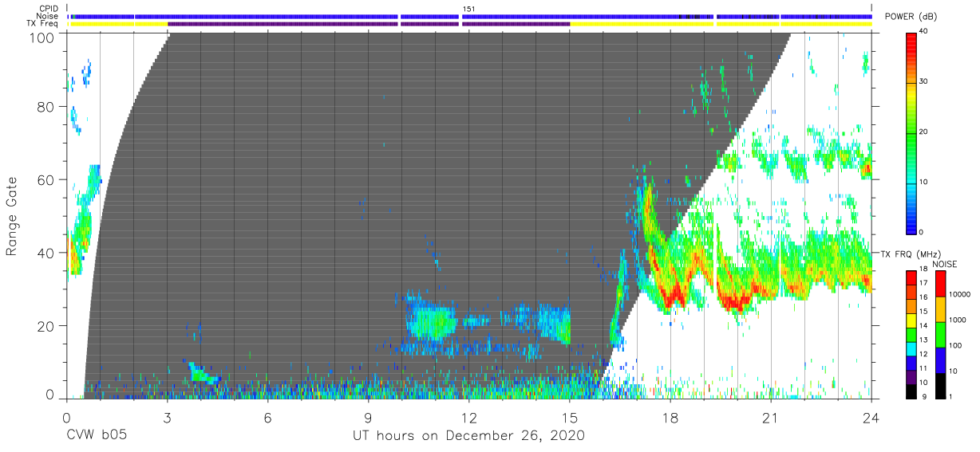The height and width of the screenshot is (452, 980).
Task: Click x-axis tick label '3'
Action: tap(167, 417)
